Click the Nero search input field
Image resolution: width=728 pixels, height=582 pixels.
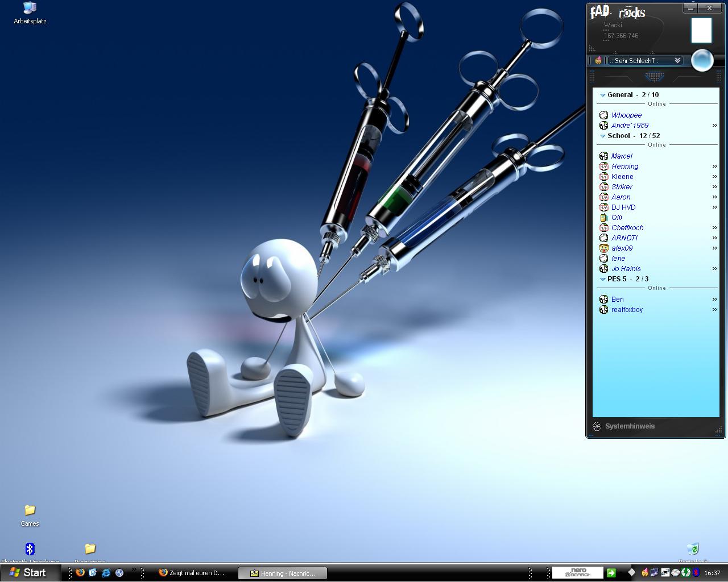pyautogui.click(x=577, y=572)
